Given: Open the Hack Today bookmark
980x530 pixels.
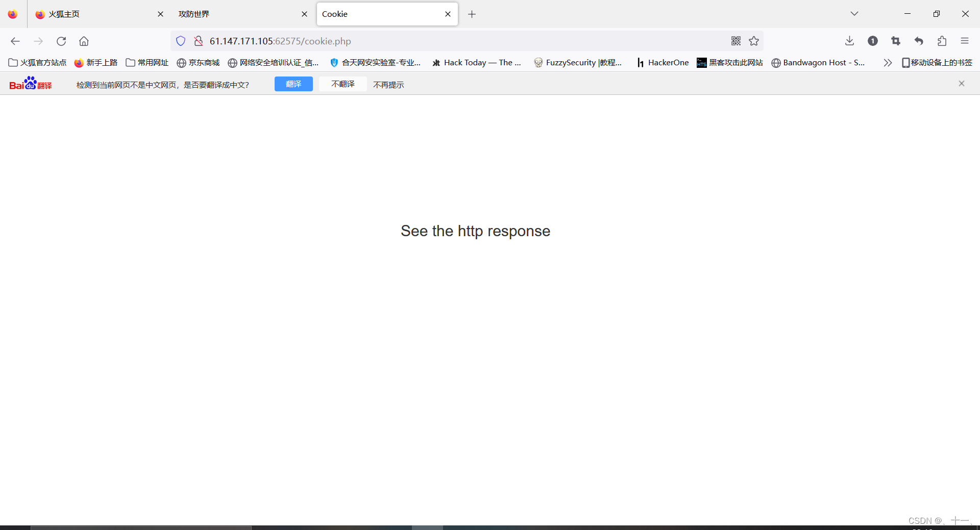Looking at the screenshot, I should pyautogui.click(x=477, y=63).
